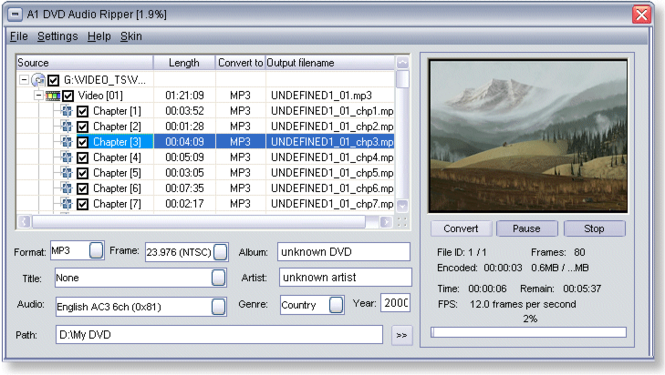Click the right arrow of horizontal scrollbar
The height and width of the screenshot is (375, 665).
386,222
